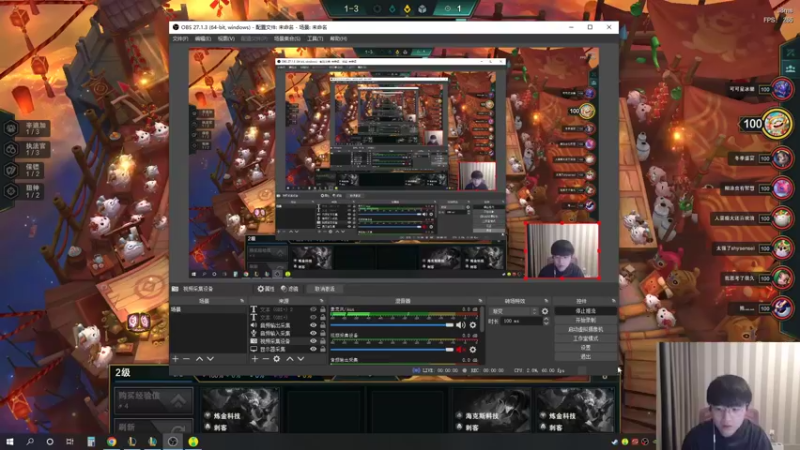Open taskbar search magnifier
The image size is (800, 450).
coord(30,441)
